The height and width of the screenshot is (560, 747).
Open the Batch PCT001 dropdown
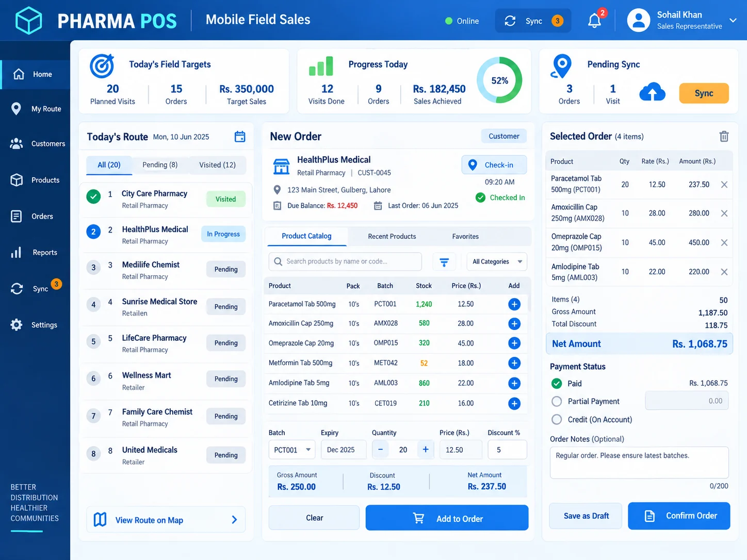[x=292, y=450]
